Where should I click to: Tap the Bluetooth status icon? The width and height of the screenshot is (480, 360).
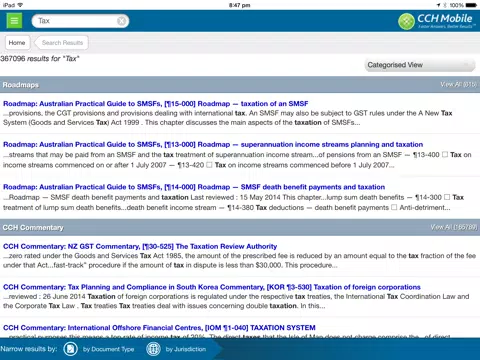point(445,5)
